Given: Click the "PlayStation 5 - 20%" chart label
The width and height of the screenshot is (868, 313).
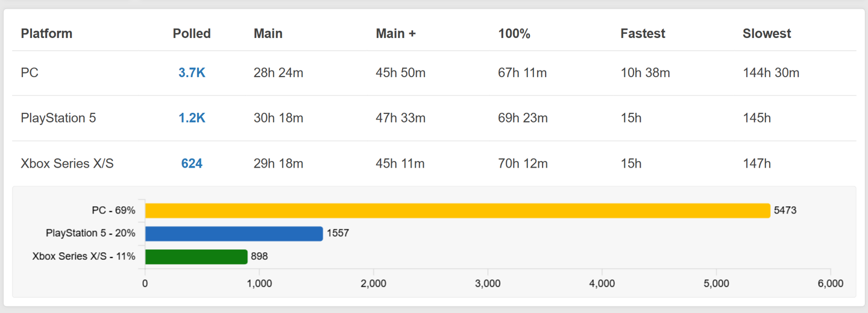Looking at the screenshot, I should pos(90,233).
